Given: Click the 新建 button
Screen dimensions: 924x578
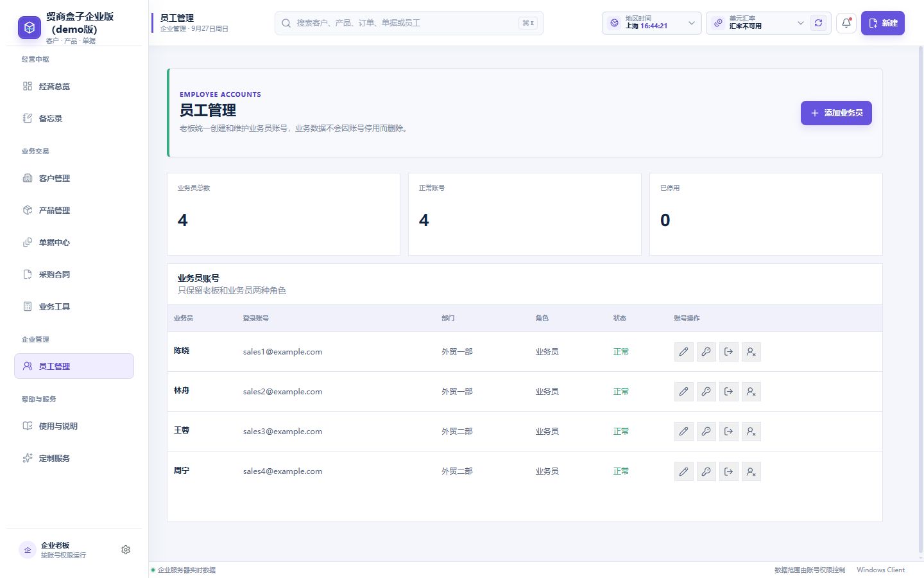Looking at the screenshot, I should tap(883, 23).
